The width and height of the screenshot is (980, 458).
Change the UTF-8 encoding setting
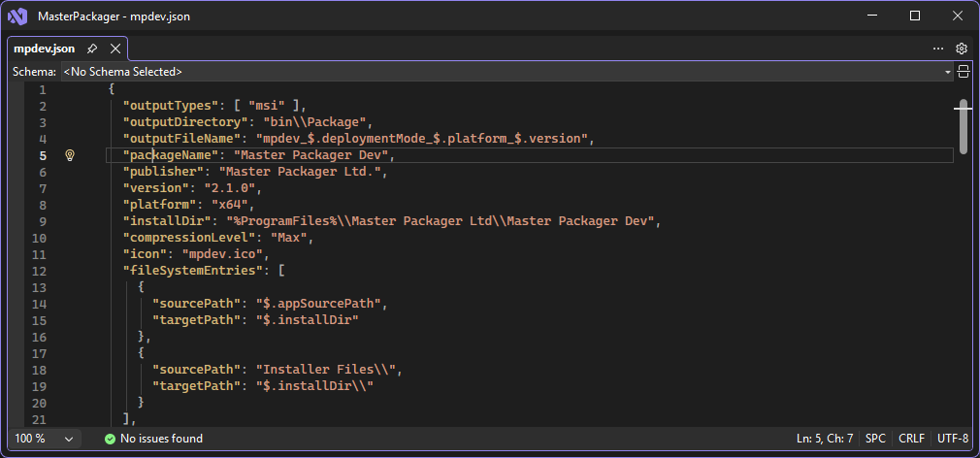953,439
